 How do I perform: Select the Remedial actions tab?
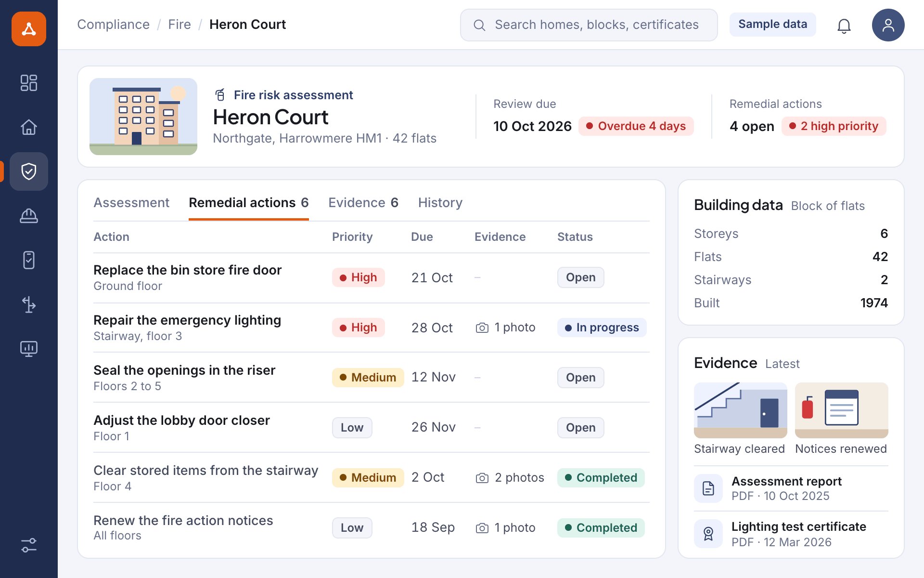249,203
